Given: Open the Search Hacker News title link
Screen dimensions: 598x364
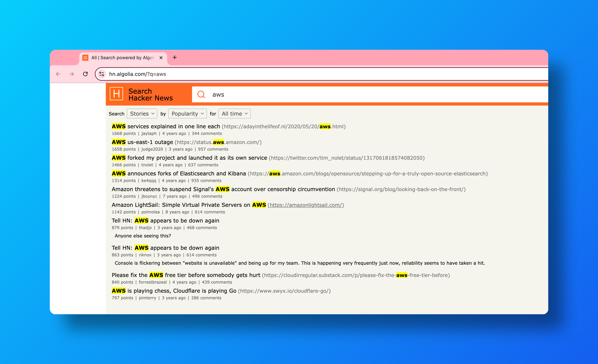Looking at the screenshot, I should [x=150, y=94].
